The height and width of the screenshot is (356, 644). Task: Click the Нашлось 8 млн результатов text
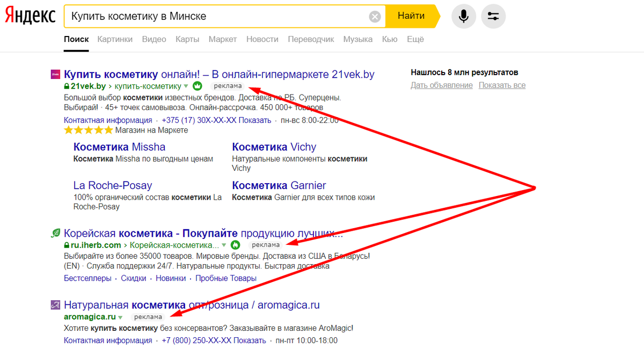pos(464,72)
